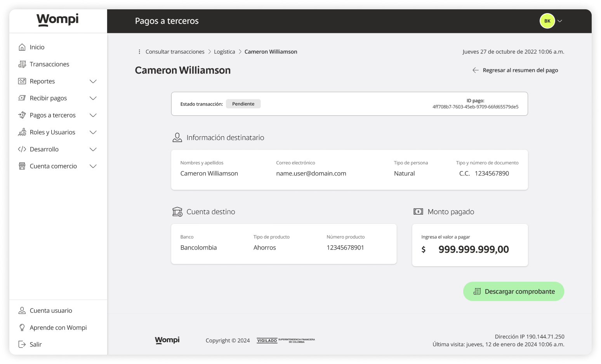Expand the Recibir pagos section
Screen dimensions: 601x364
click(93, 98)
